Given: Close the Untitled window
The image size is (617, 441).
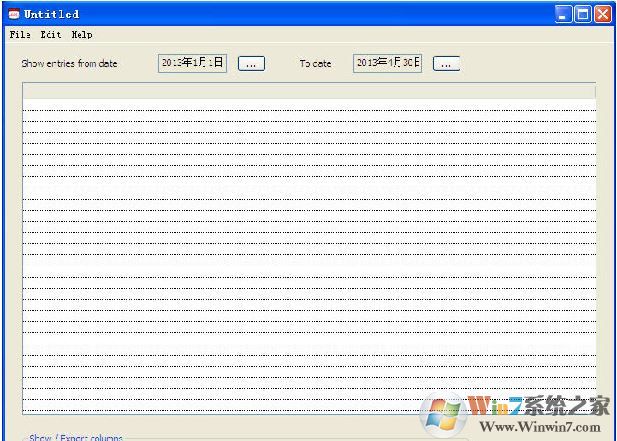Looking at the screenshot, I should (603, 15).
